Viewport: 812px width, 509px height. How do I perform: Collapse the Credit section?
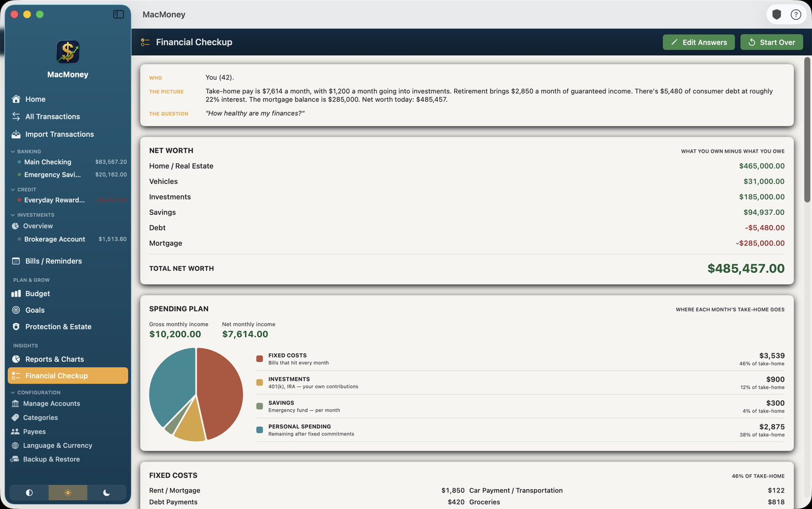(x=13, y=189)
